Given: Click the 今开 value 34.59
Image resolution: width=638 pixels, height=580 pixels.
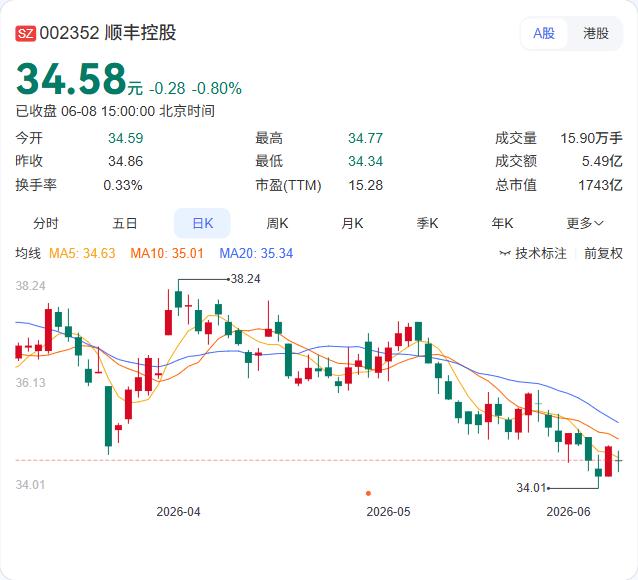Looking at the screenshot, I should click(125, 138).
